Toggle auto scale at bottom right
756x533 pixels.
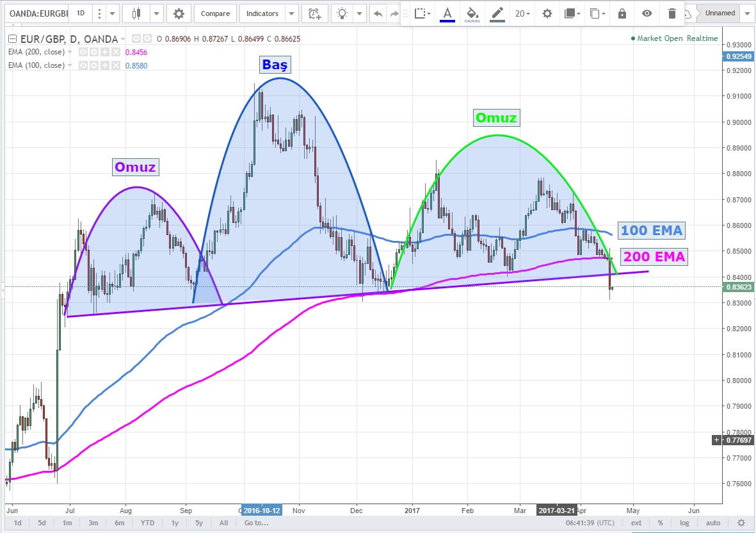pos(713,523)
